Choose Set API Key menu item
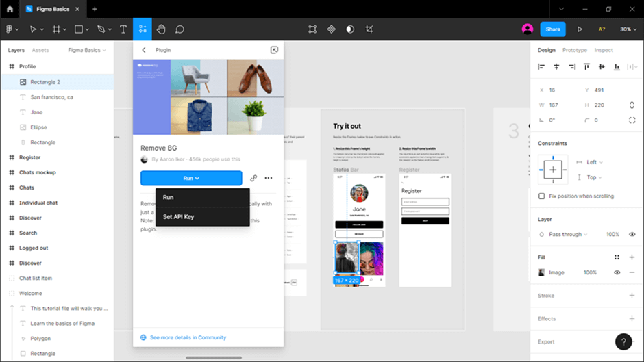Screen dimensions: 644x362 point(203,217)
